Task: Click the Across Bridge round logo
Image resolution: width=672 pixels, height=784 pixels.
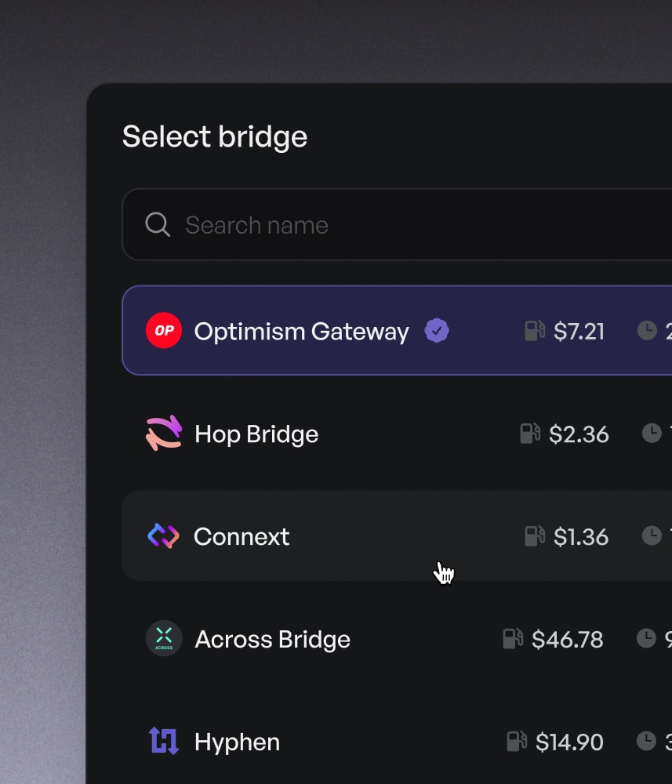Action: coord(164,639)
